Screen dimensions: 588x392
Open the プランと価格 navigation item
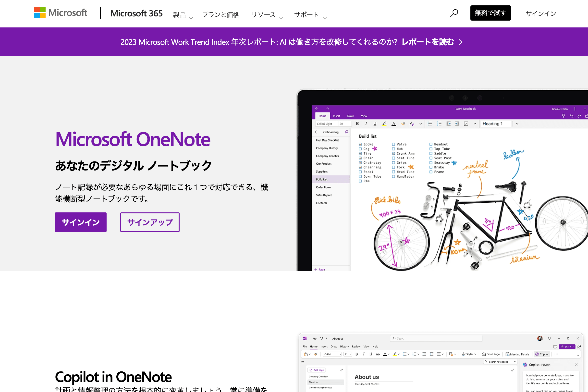point(220,14)
